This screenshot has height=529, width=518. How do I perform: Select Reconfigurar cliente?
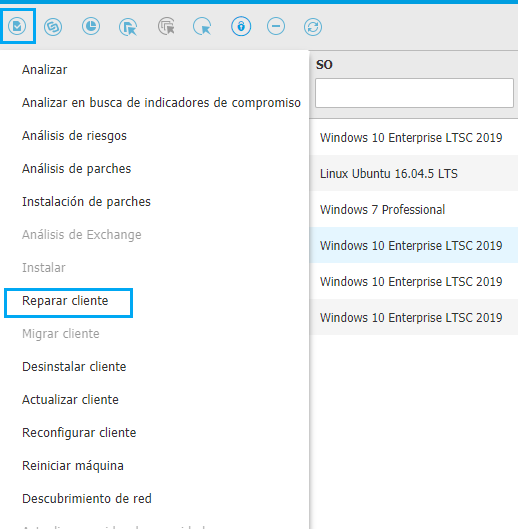click(x=79, y=433)
